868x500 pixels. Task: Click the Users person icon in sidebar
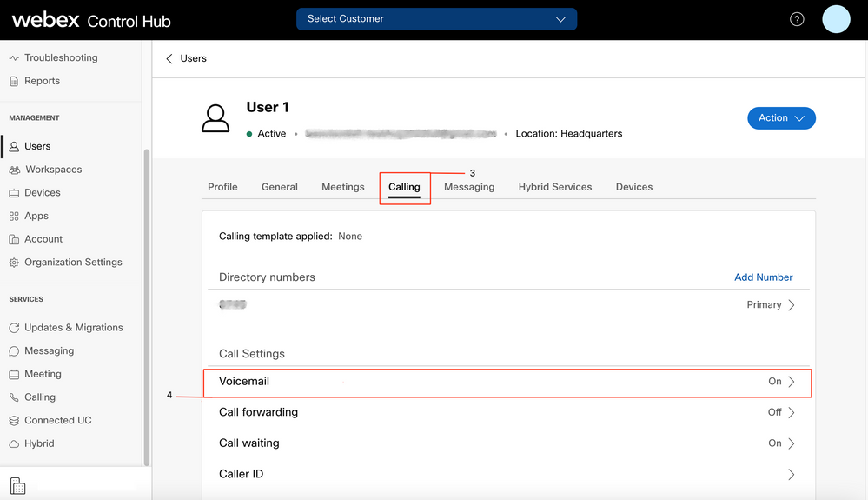point(14,146)
